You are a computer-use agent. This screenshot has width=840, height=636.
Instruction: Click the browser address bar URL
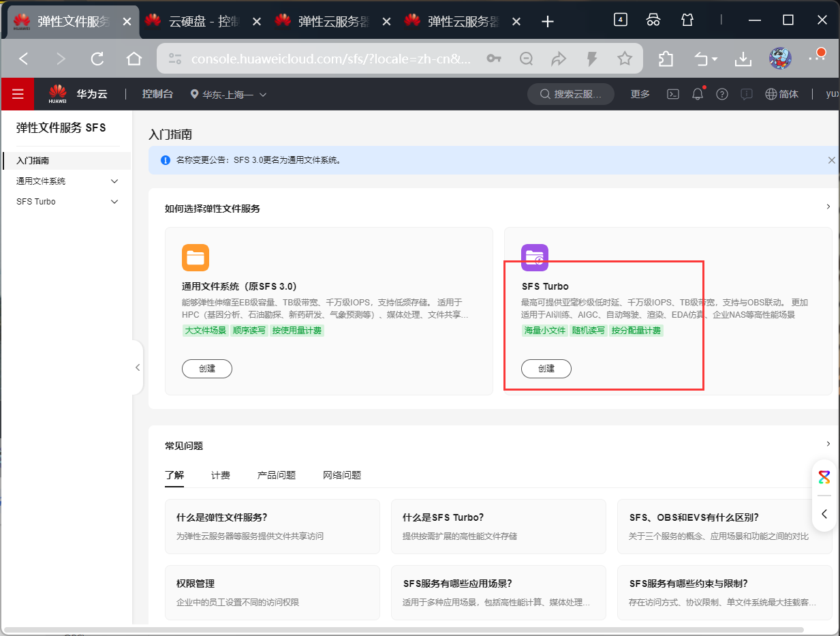(331, 59)
